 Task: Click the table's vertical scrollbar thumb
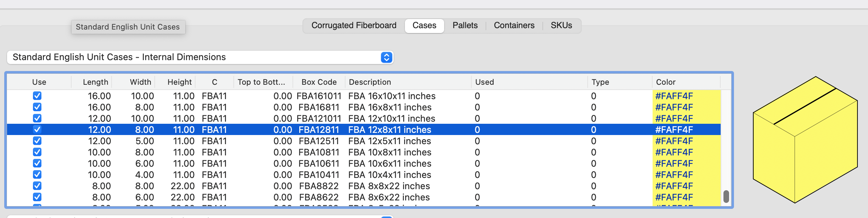(726, 197)
